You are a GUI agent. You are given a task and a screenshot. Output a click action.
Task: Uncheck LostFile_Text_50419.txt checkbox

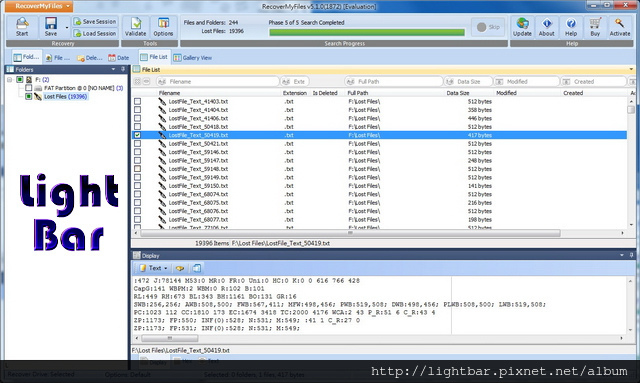point(138,135)
